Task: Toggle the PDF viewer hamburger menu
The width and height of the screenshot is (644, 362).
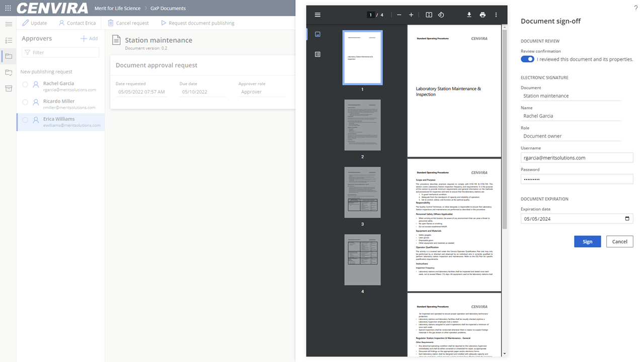Action: click(317, 15)
